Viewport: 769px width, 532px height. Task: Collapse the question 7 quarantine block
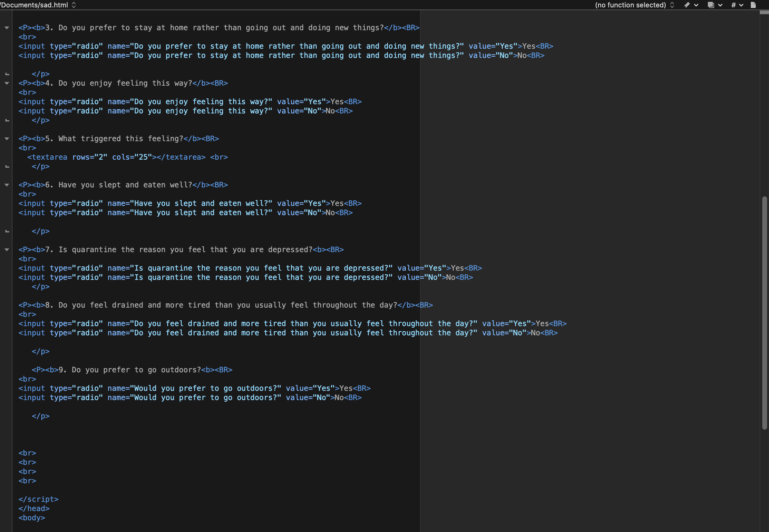pos(7,250)
